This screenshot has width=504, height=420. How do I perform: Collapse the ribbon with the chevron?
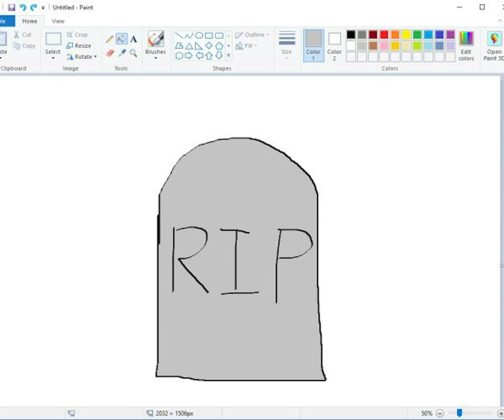click(500, 21)
